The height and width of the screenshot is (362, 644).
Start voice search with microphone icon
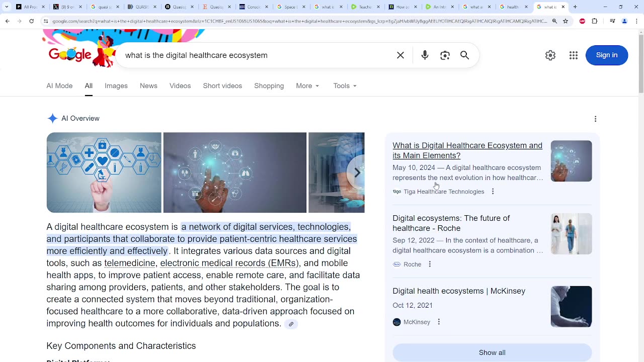pyautogui.click(x=425, y=55)
